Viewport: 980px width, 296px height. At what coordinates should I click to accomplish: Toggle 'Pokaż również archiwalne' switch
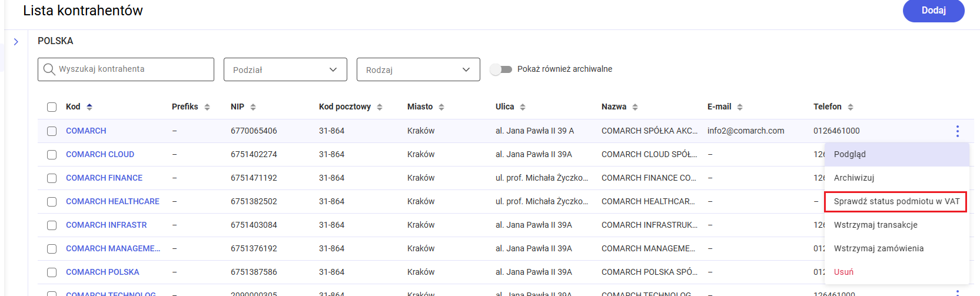(501, 69)
